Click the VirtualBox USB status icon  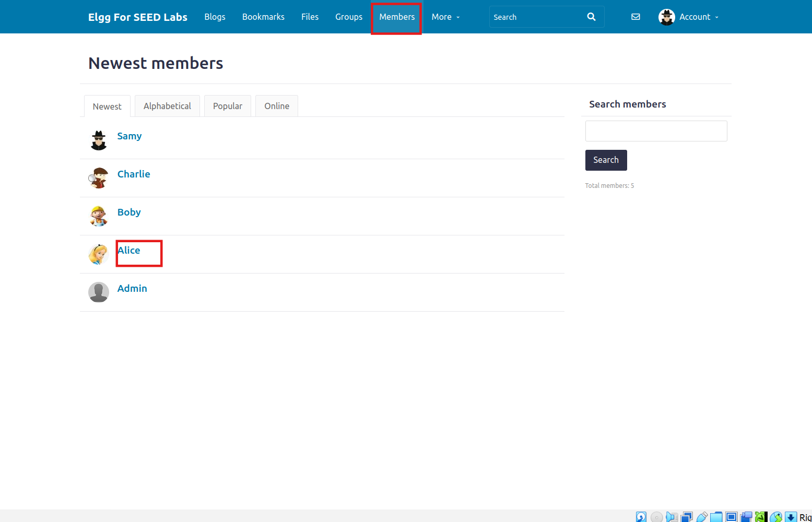(702, 517)
